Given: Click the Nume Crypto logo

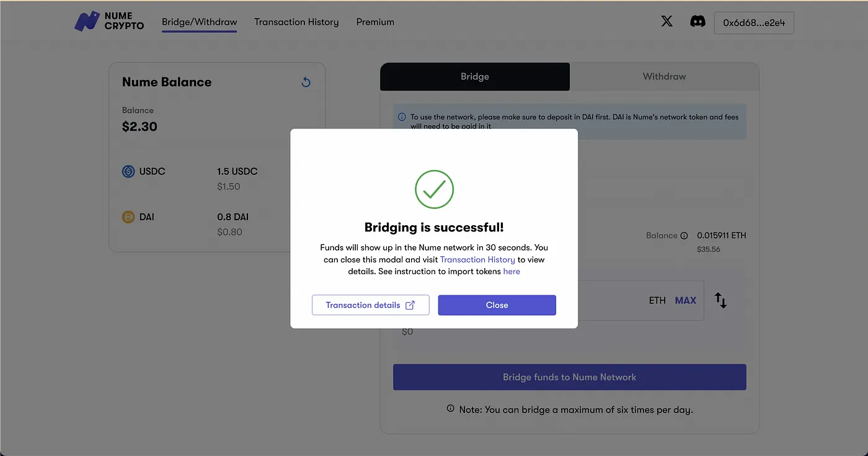Looking at the screenshot, I should tap(108, 22).
